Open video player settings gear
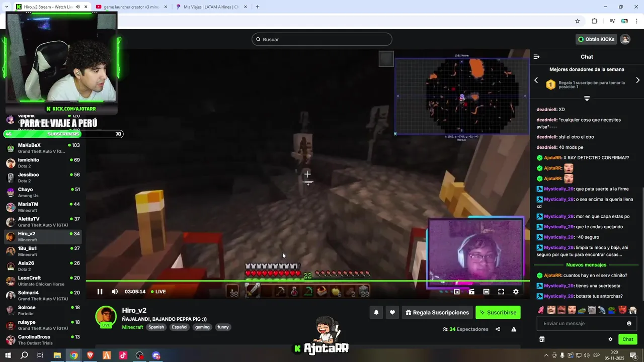 (516, 292)
